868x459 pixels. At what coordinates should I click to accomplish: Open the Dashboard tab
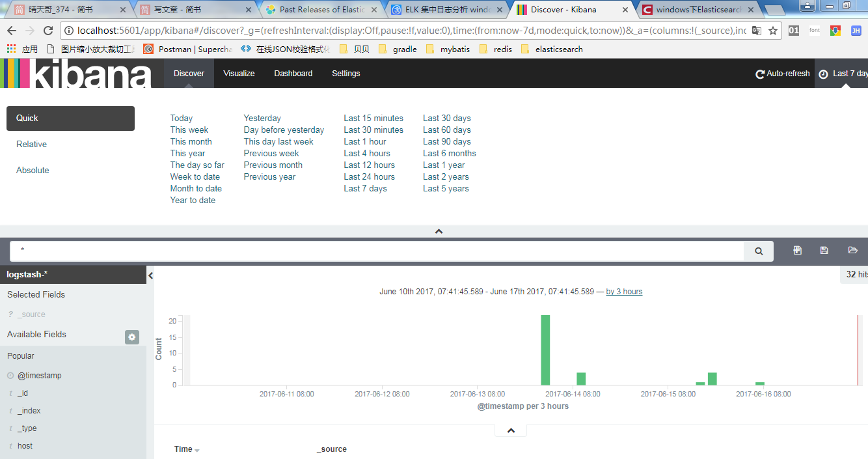coord(293,73)
